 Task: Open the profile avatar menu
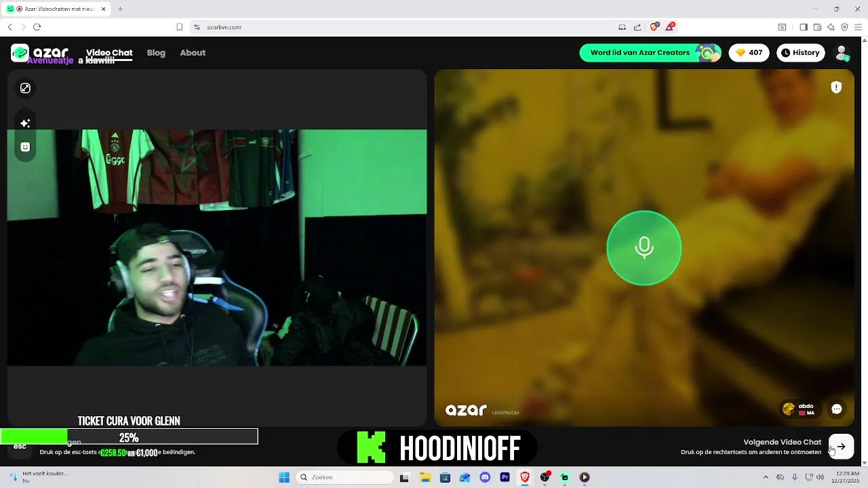click(842, 52)
